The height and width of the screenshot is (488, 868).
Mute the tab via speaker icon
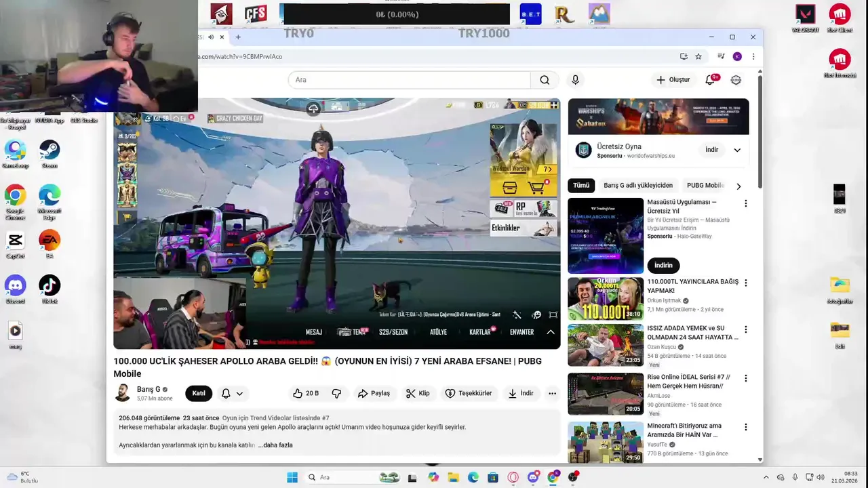point(211,37)
